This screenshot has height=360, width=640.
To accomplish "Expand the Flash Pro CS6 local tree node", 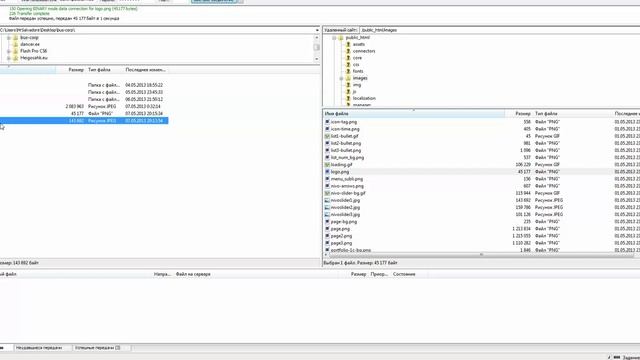I will coord(9,51).
